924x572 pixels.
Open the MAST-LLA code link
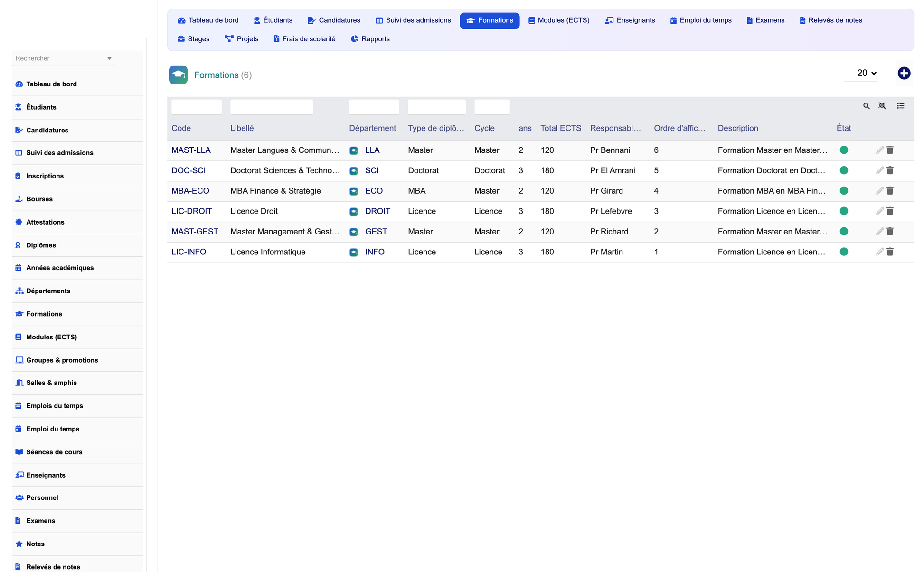pos(191,150)
